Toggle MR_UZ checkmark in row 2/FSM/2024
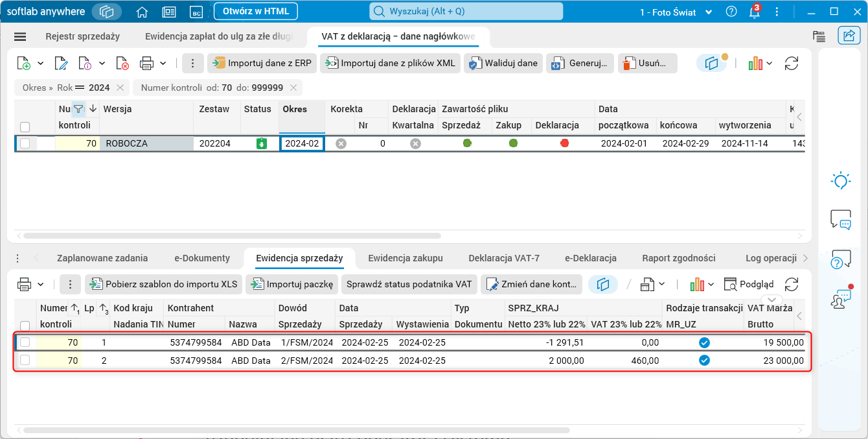This screenshot has width=868, height=439. tap(704, 361)
